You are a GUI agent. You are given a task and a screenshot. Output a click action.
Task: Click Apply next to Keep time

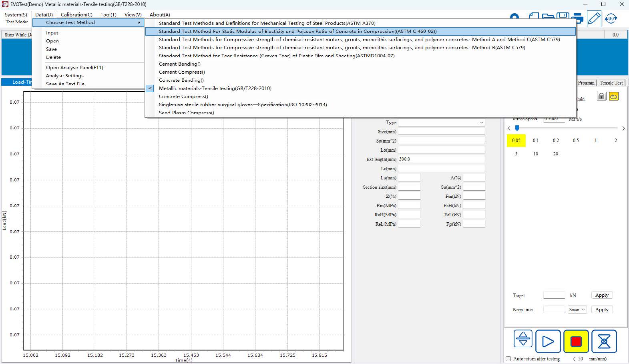pyautogui.click(x=601, y=310)
